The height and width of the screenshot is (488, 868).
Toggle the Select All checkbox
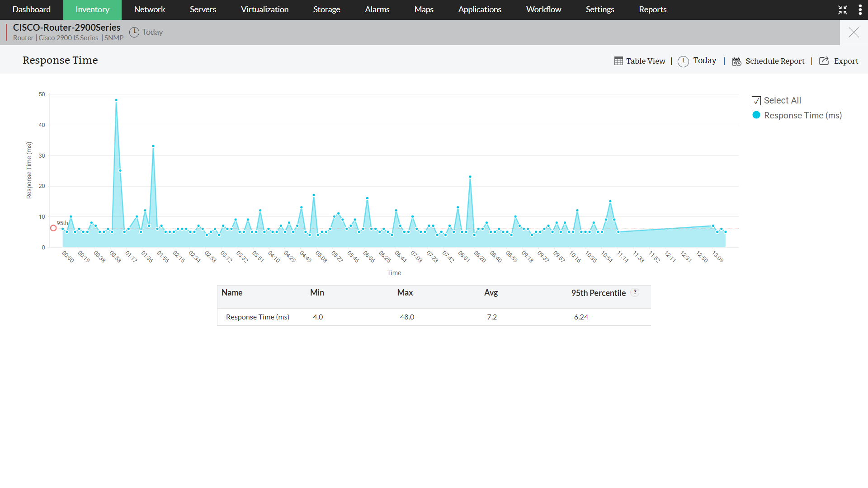(756, 101)
